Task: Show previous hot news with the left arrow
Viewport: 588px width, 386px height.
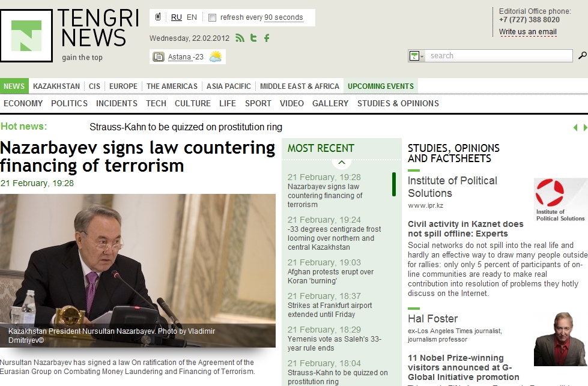Action: [575, 128]
